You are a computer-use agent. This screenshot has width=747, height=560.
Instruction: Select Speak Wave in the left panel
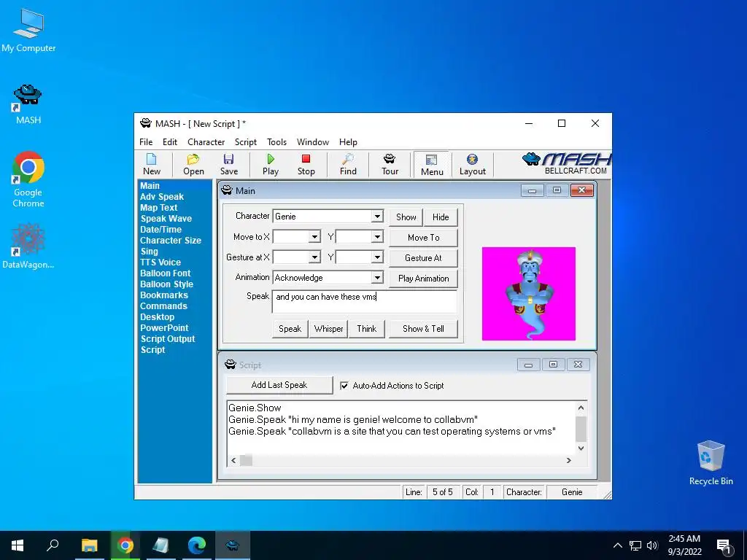coord(166,219)
